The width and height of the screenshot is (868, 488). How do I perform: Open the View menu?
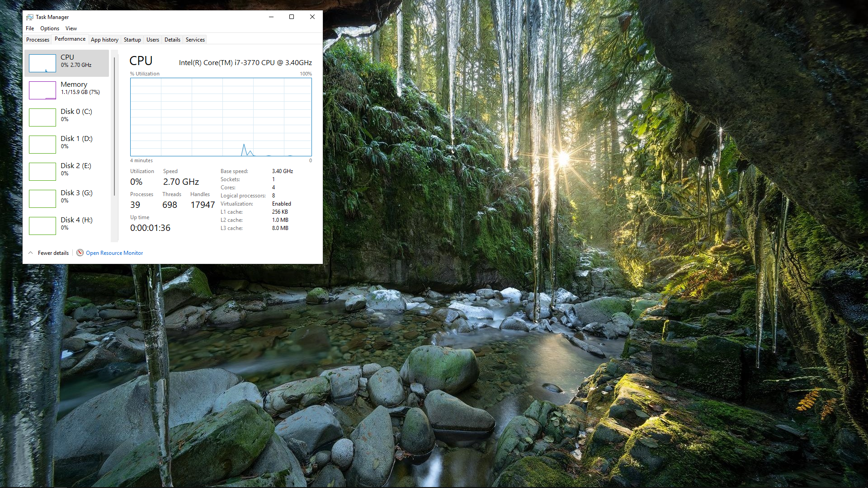pyautogui.click(x=71, y=28)
